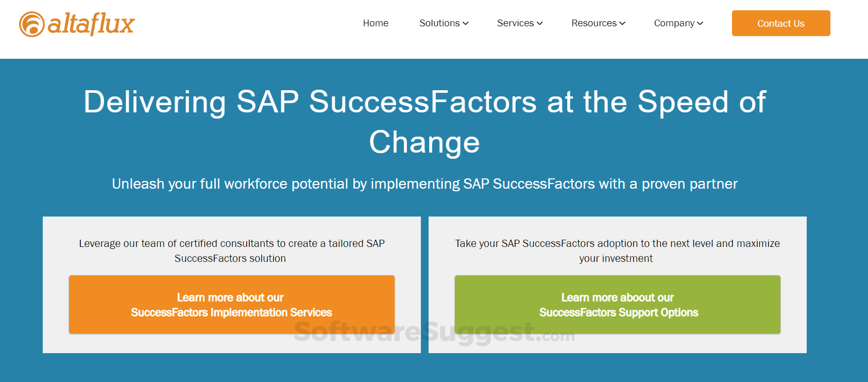Click the 'Unleash your full workforce potential' subtitle
Image resolution: width=868 pixels, height=382 pixels.
click(424, 184)
